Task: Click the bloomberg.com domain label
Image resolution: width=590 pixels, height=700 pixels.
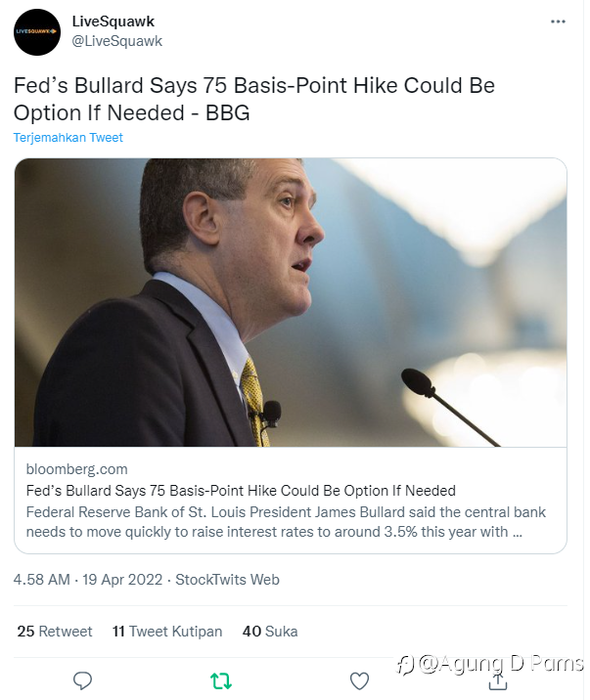Action: point(76,469)
